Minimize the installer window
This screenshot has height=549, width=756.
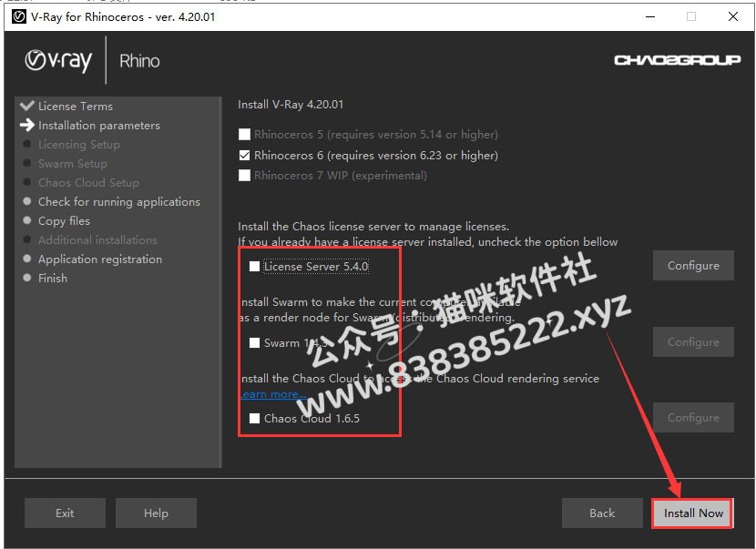click(650, 17)
